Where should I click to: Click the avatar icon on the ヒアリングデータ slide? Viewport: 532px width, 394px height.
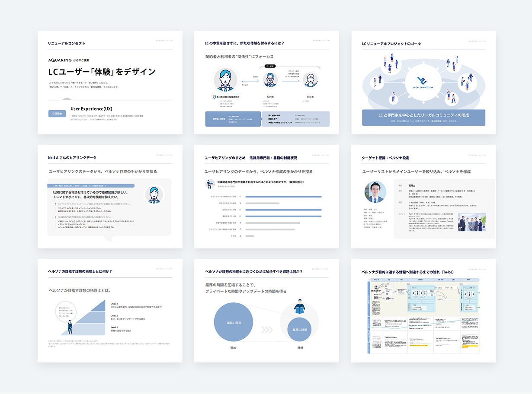[x=154, y=194]
